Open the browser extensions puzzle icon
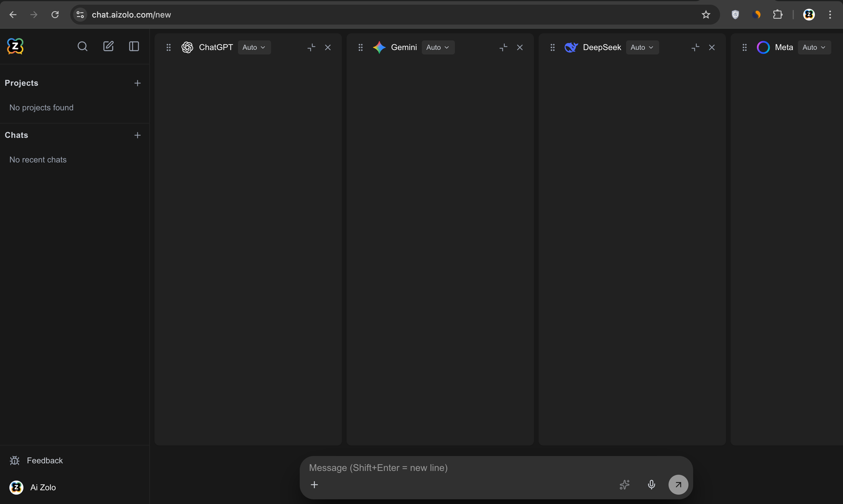 tap(777, 14)
